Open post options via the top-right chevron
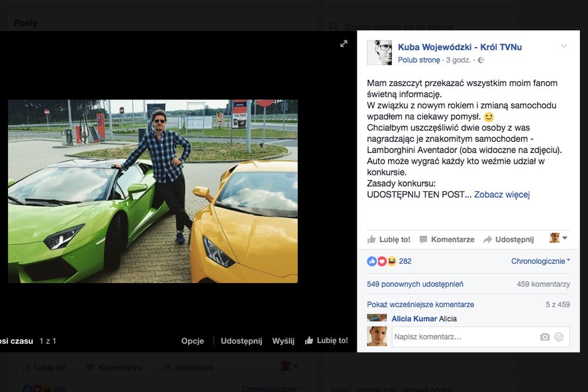The width and height of the screenshot is (588, 392). (x=563, y=46)
